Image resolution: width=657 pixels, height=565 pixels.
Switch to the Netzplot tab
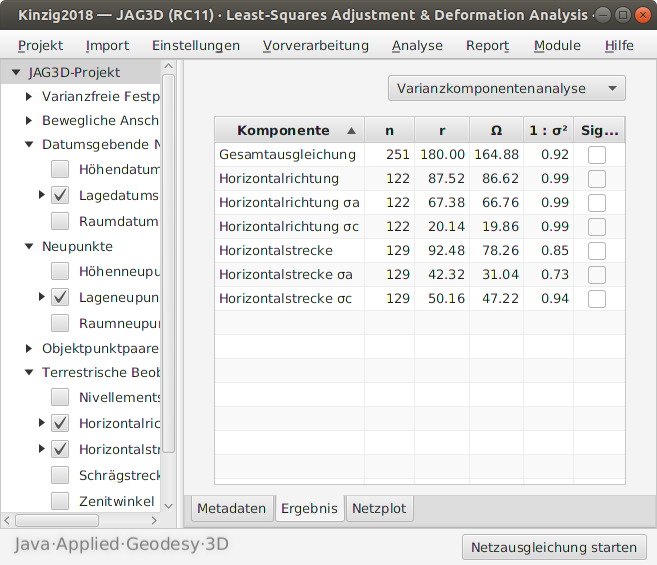(379, 509)
